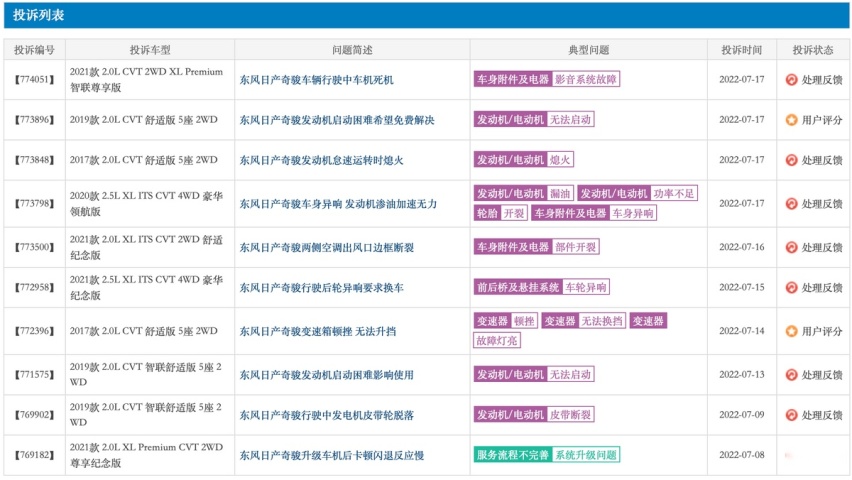Open complaint 东风日产奇骏车辆行驶中车机死机
This screenshot has width=852, height=480.
pos(316,80)
